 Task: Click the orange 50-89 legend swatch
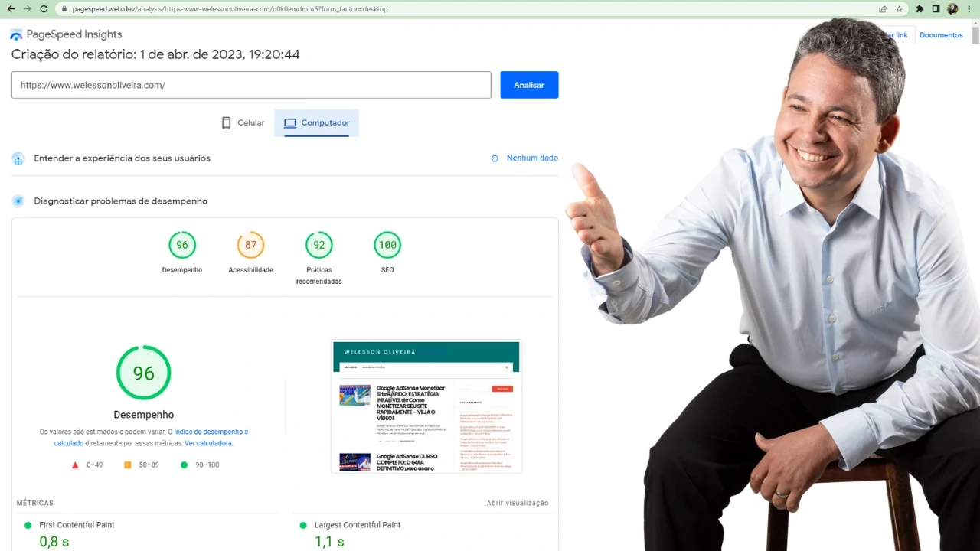(x=127, y=465)
